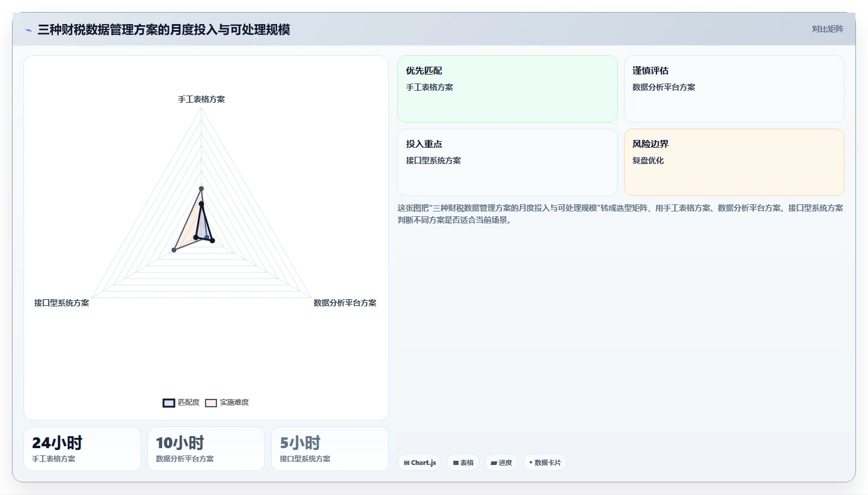868x495 pixels.
Task: Select the Chart.js tag chip
Action: (x=420, y=463)
